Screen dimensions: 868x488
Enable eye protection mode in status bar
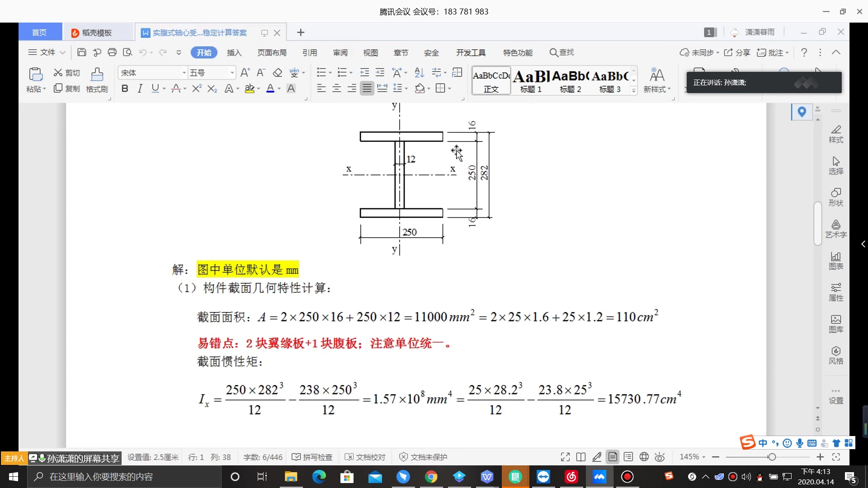coord(660,457)
